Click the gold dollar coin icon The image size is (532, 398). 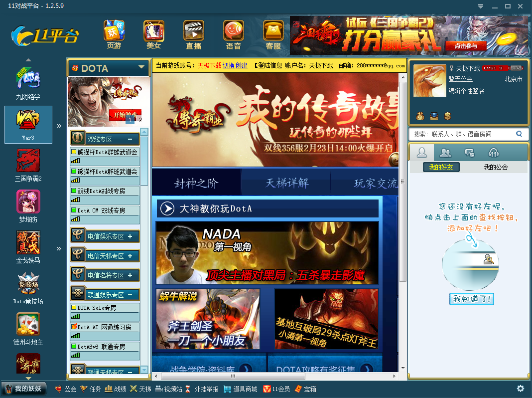point(447,116)
